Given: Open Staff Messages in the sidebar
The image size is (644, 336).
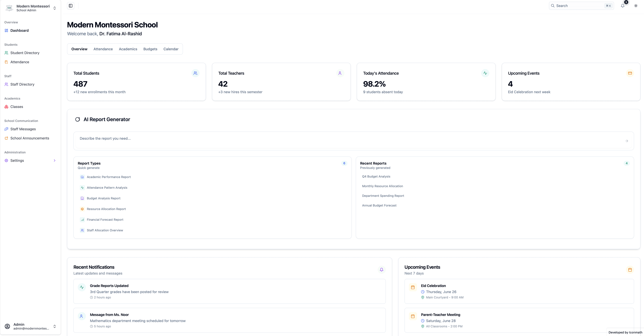Looking at the screenshot, I should point(23,129).
